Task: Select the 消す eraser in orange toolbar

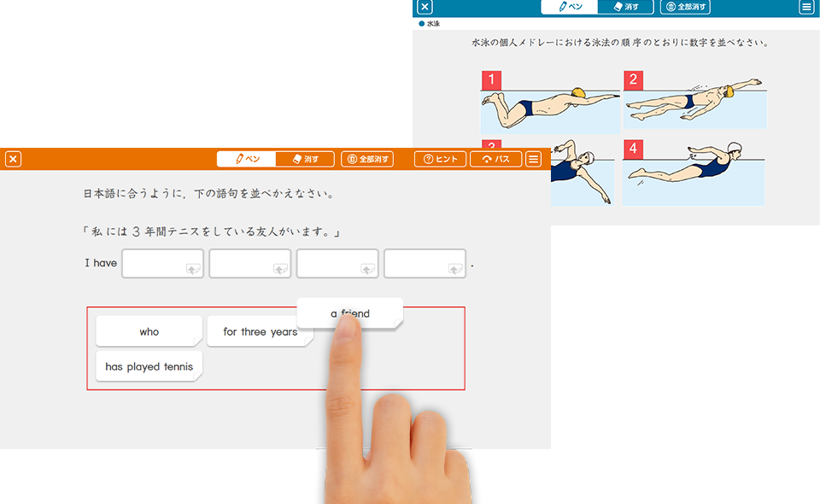Action: [305, 159]
